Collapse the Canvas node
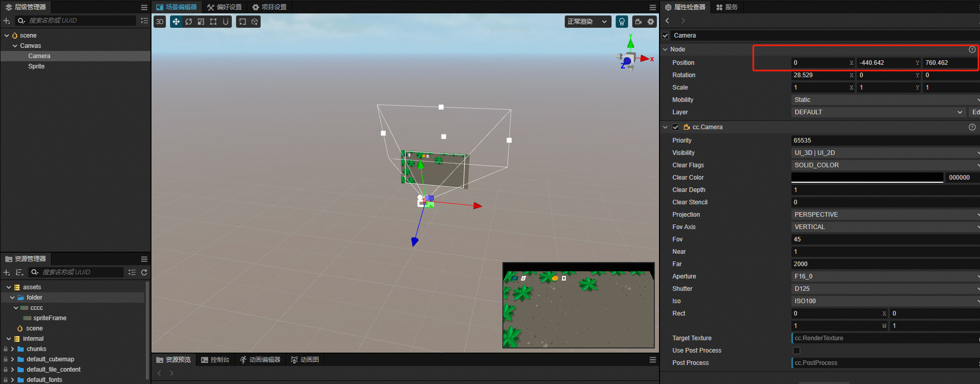This screenshot has width=980, height=384. click(x=15, y=46)
